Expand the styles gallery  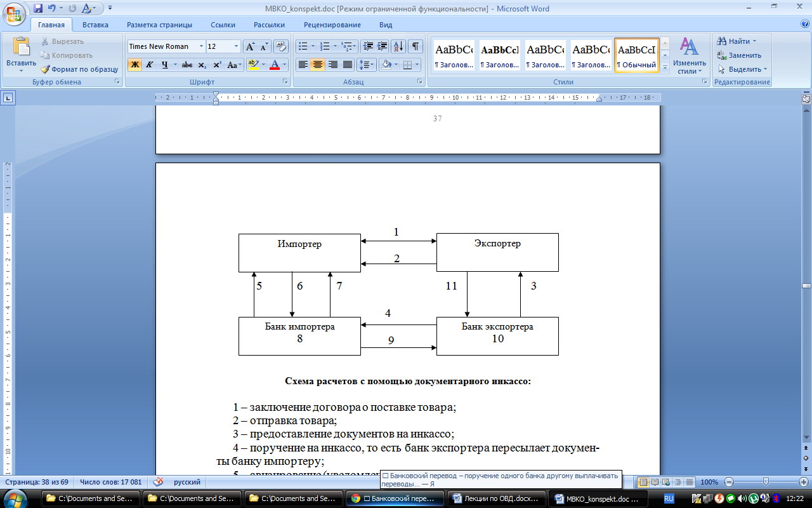point(665,67)
